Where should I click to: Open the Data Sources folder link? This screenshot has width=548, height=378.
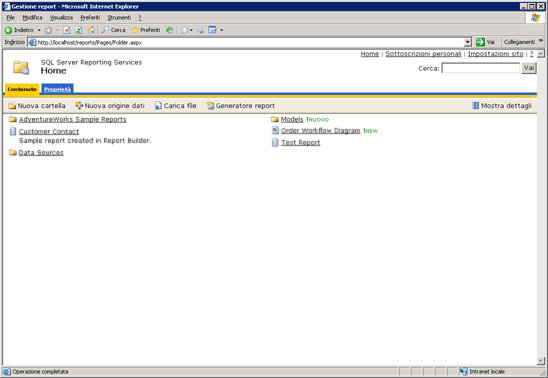[41, 153]
